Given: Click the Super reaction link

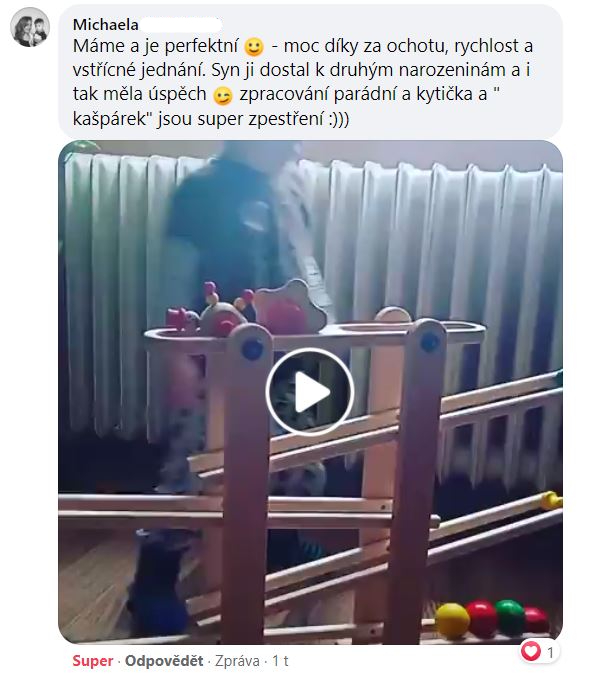Looking at the screenshot, I should click(92, 661).
